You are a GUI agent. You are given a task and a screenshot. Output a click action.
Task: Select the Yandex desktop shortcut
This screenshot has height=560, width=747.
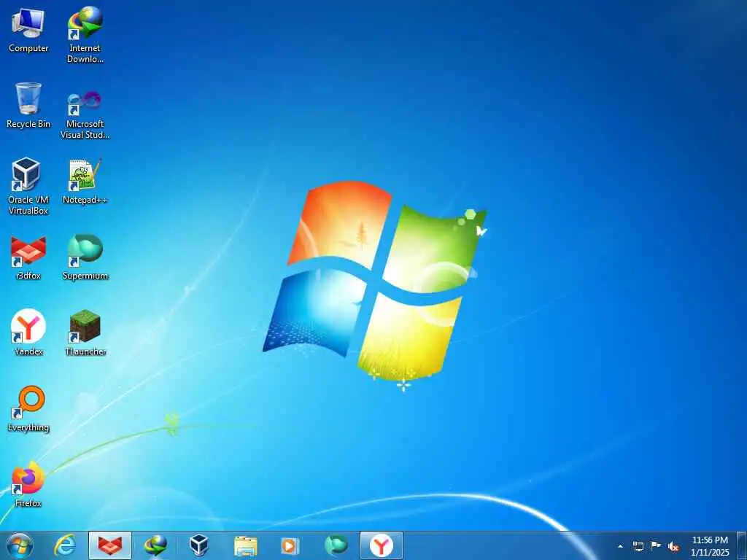28,332
